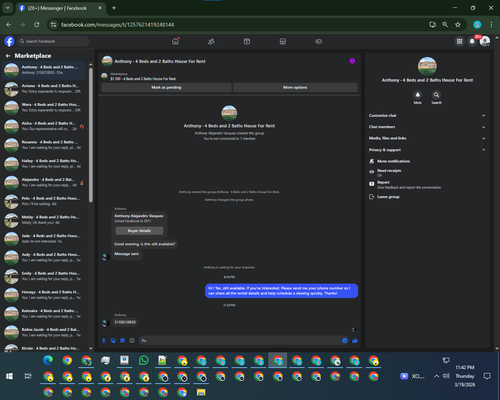Bookmark this page with the star icon
The width and height of the screenshot is (500, 400).
458,25
